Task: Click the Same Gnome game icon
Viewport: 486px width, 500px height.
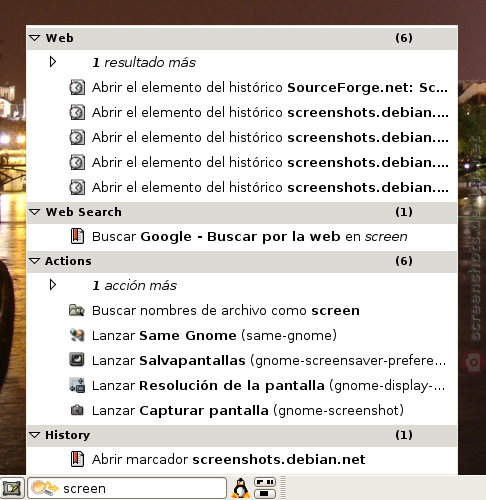Action: 77,335
